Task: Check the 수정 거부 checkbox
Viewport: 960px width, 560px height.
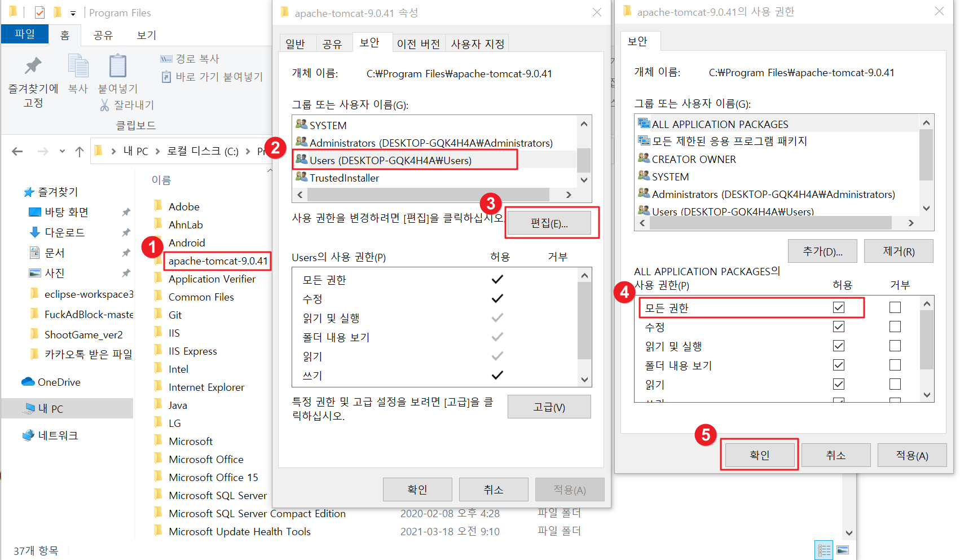Action: (895, 327)
